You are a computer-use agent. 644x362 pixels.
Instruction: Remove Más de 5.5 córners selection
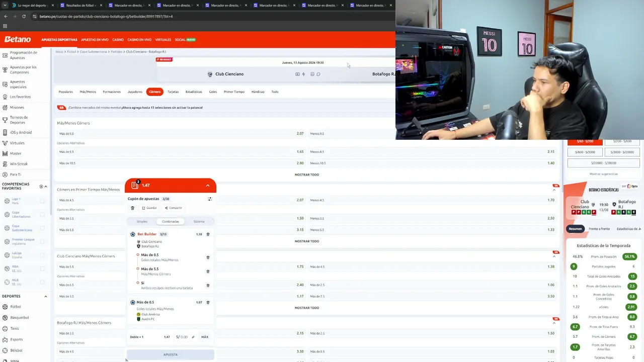208,271
